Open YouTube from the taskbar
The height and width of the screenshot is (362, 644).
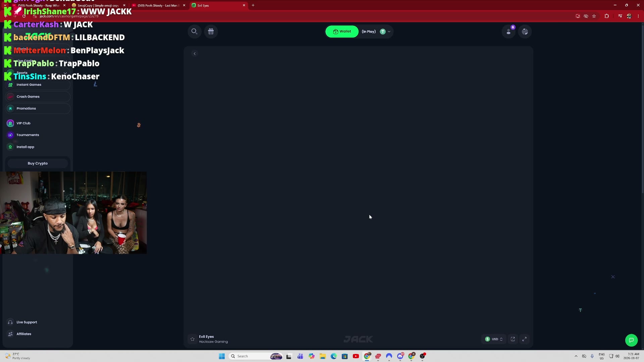pyautogui.click(x=356, y=356)
